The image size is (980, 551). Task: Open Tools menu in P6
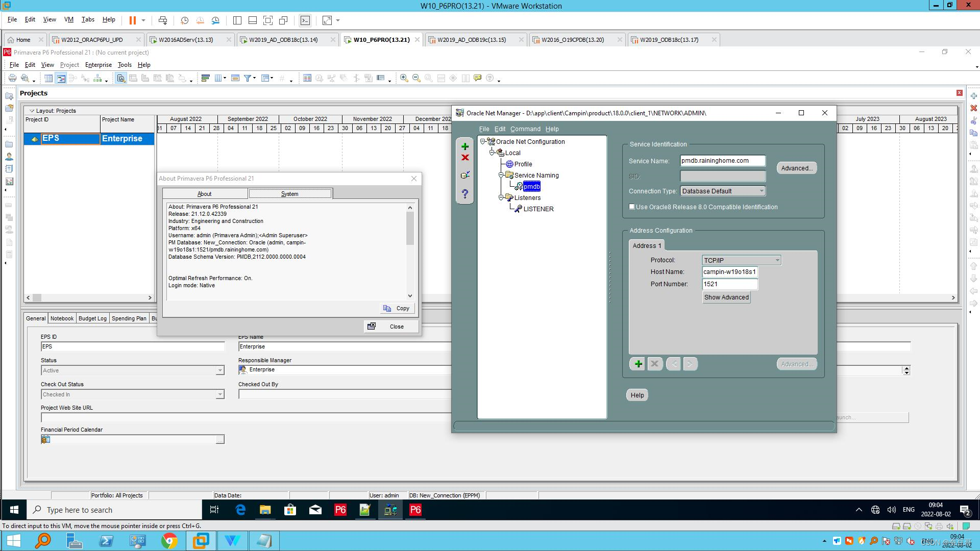[125, 65]
